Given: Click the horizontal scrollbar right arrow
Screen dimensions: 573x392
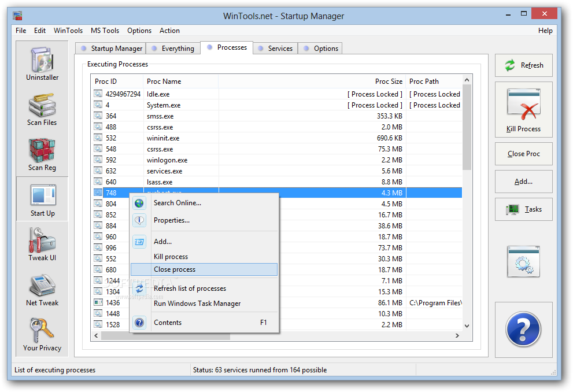Looking at the screenshot, I should [x=457, y=335].
